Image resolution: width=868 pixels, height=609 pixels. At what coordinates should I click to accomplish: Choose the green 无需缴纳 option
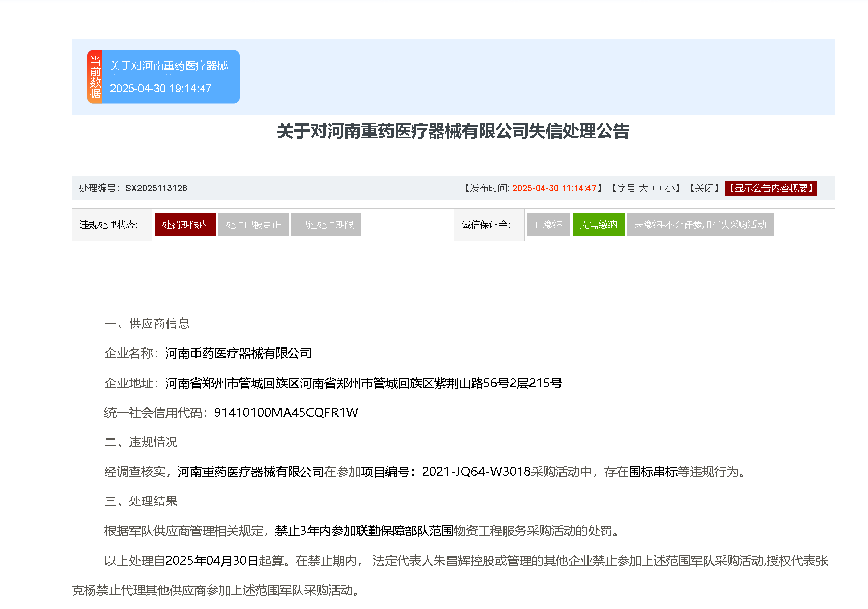(x=598, y=225)
